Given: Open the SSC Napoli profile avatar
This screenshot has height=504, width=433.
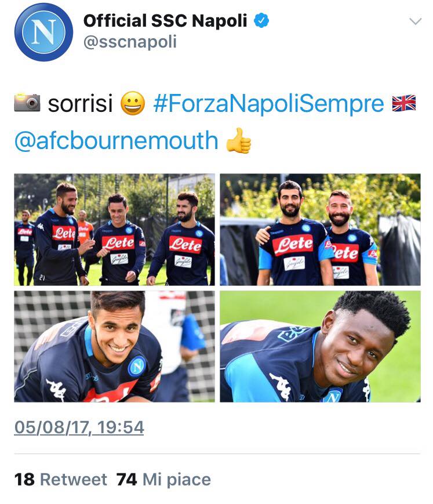Looking at the screenshot, I should tap(43, 32).
